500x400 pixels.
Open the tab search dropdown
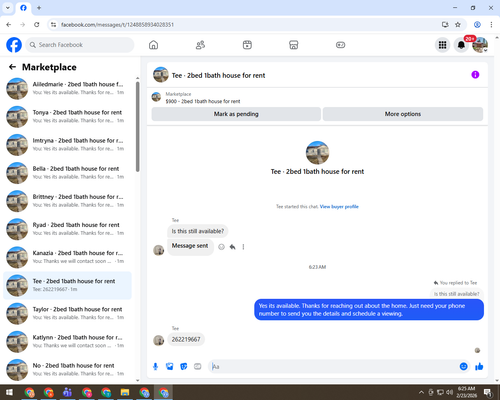8,8
